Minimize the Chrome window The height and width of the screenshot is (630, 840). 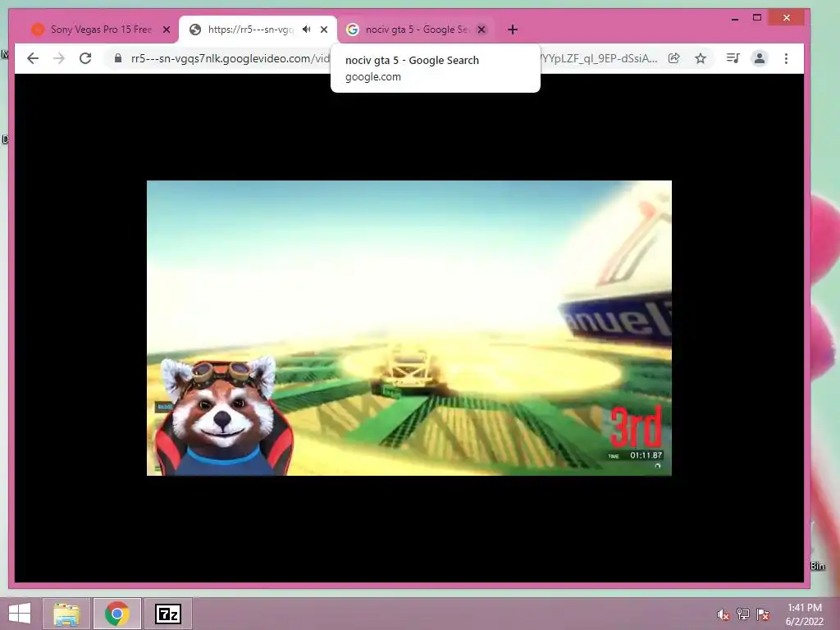point(735,18)
